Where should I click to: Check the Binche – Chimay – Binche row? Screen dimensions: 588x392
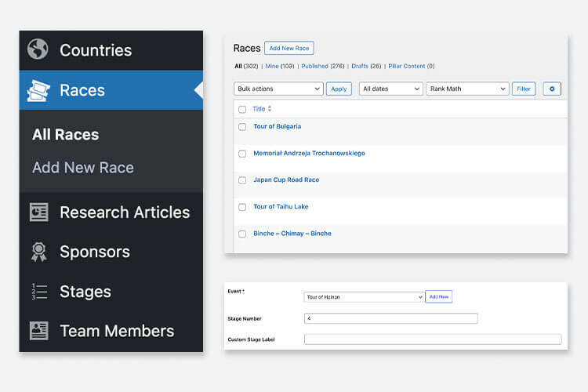pyautogui.click(x=242, y=234)
